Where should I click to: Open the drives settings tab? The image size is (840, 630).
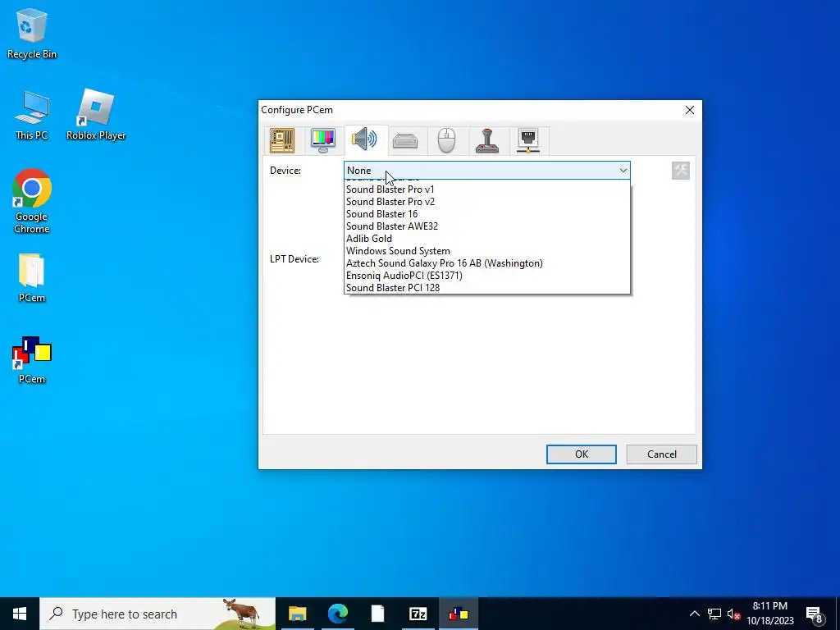pyautogui.click(x=405, y=140)
